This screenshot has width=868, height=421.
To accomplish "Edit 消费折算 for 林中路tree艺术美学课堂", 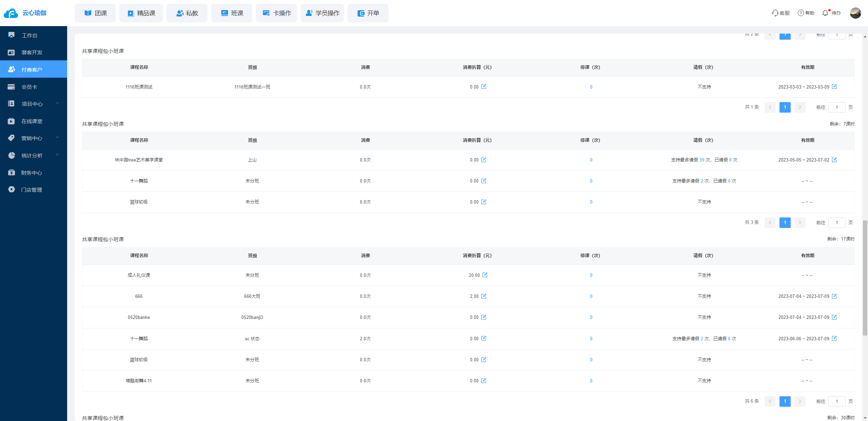I will point(484,160).
